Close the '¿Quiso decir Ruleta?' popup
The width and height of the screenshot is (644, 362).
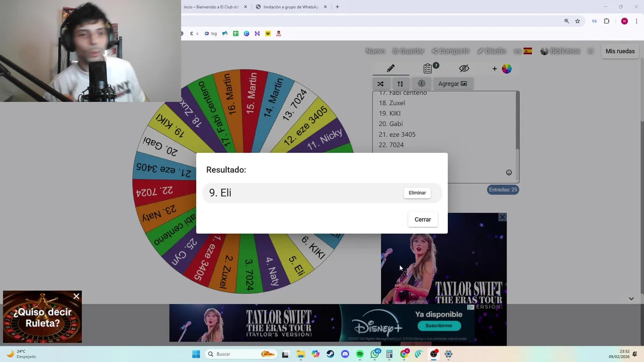point(76,297)
